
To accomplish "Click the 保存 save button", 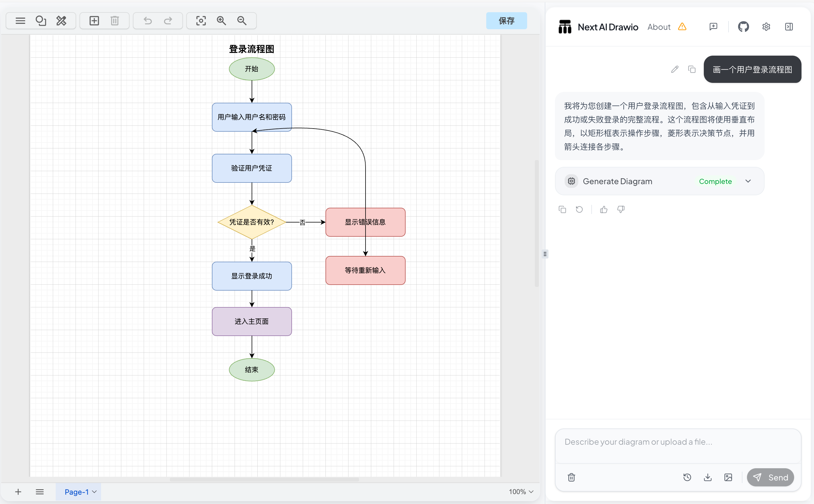I will [x=506, y=21].
